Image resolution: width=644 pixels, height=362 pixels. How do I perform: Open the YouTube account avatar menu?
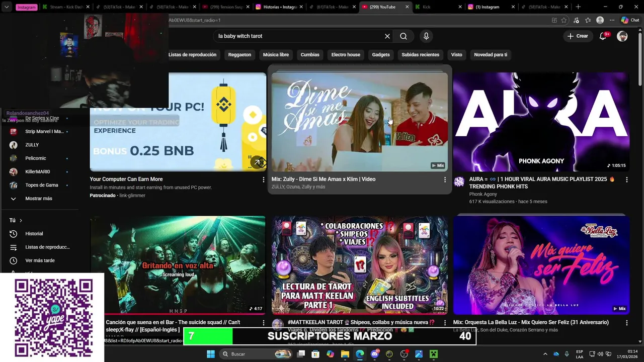[x=622, y=36]
